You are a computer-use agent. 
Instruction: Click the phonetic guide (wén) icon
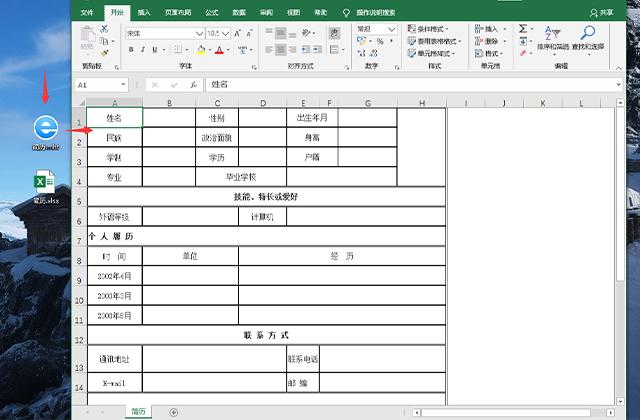[x=243, y=50]
